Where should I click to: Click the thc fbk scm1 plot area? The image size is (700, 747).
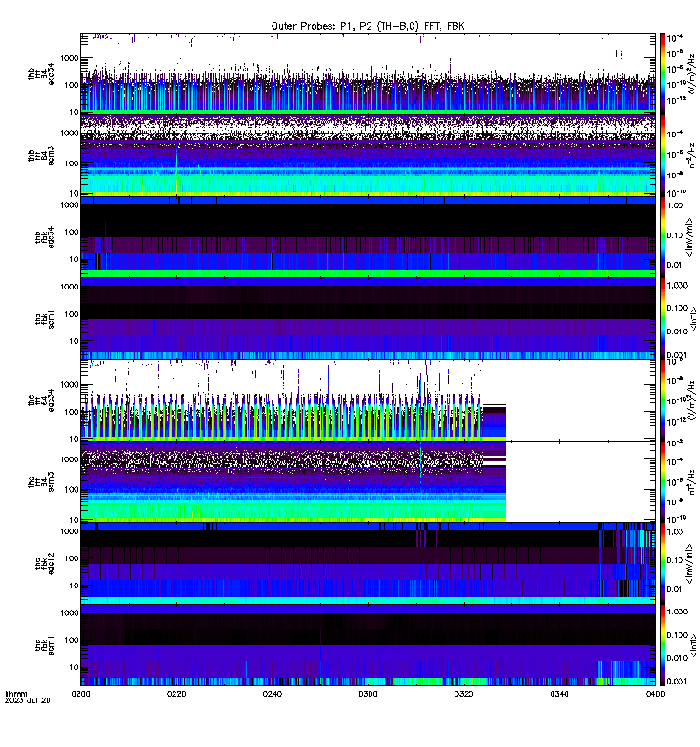tap(368, 645)
